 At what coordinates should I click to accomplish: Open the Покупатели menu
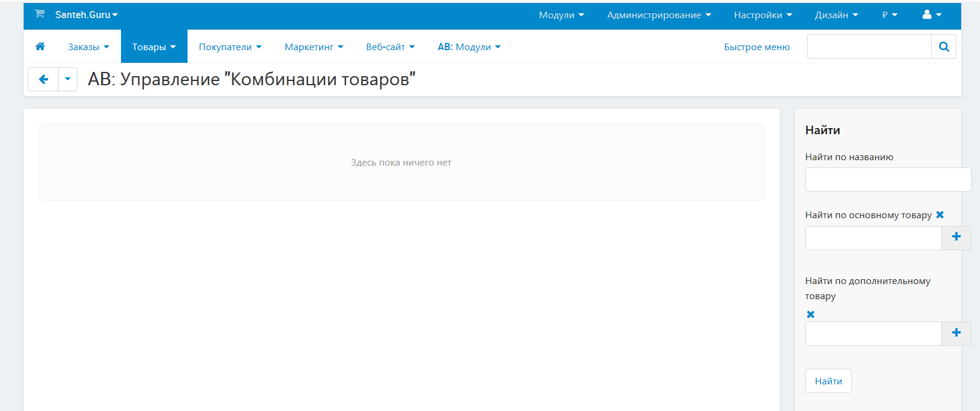pos(230,47)
